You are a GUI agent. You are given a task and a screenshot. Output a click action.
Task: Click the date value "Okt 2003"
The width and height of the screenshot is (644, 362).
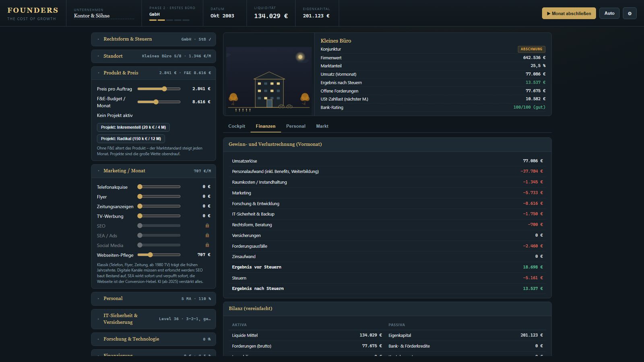coord(222,16)
